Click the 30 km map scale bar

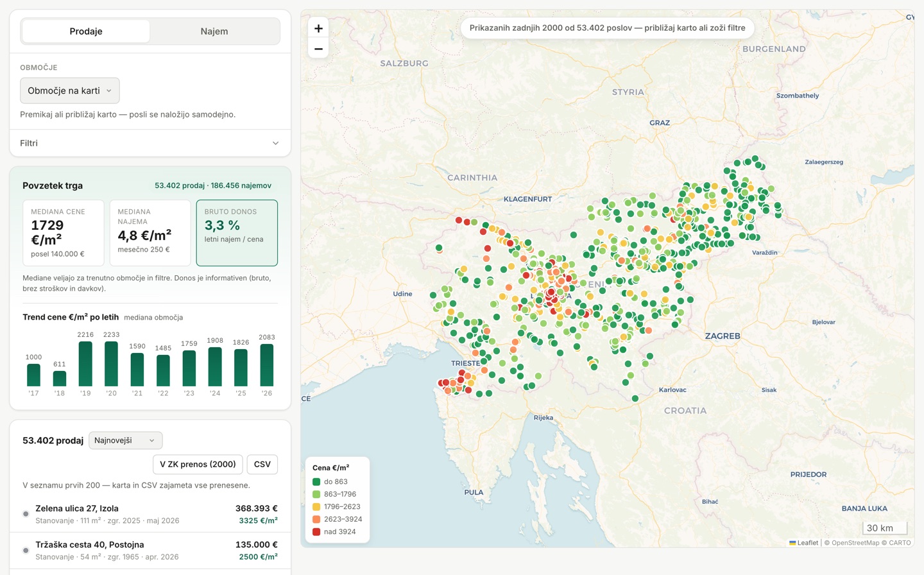(885, 528)
